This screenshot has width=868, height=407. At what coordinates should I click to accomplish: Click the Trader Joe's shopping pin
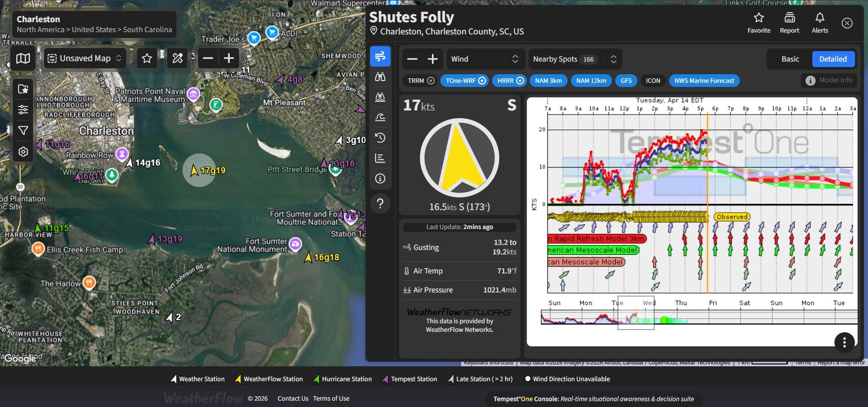(x=254, y=38)
